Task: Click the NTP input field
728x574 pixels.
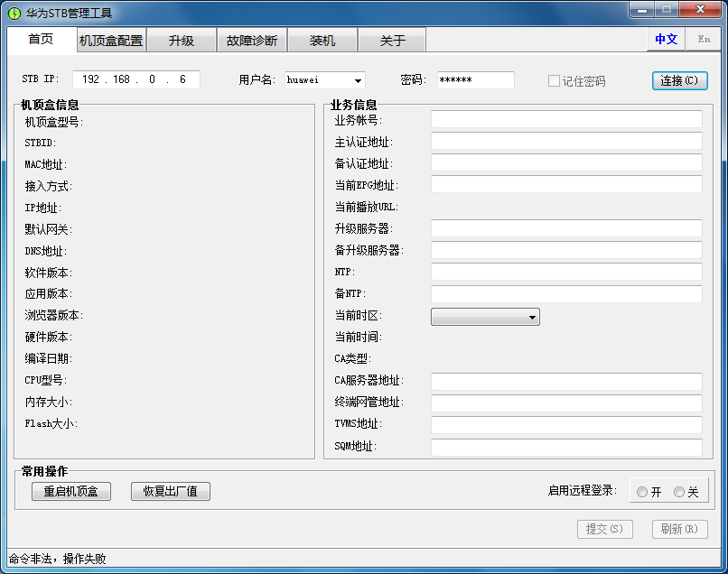Action: tap(566, 272)
